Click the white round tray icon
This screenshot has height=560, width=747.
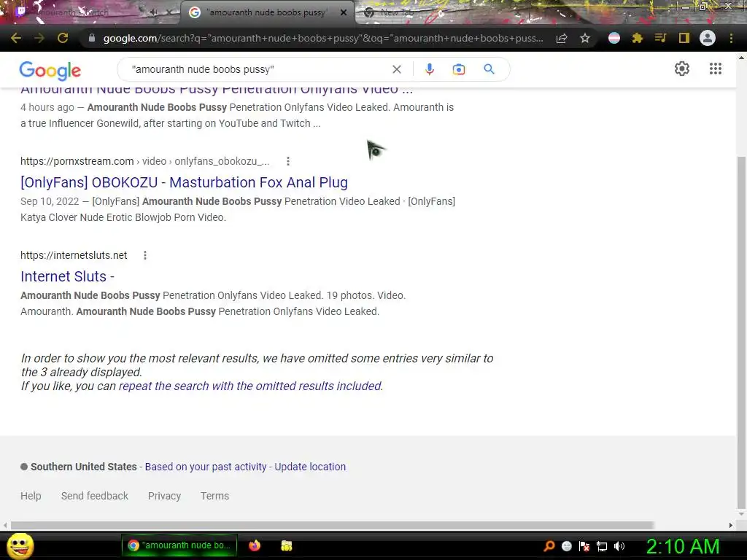tap(566, 546)
